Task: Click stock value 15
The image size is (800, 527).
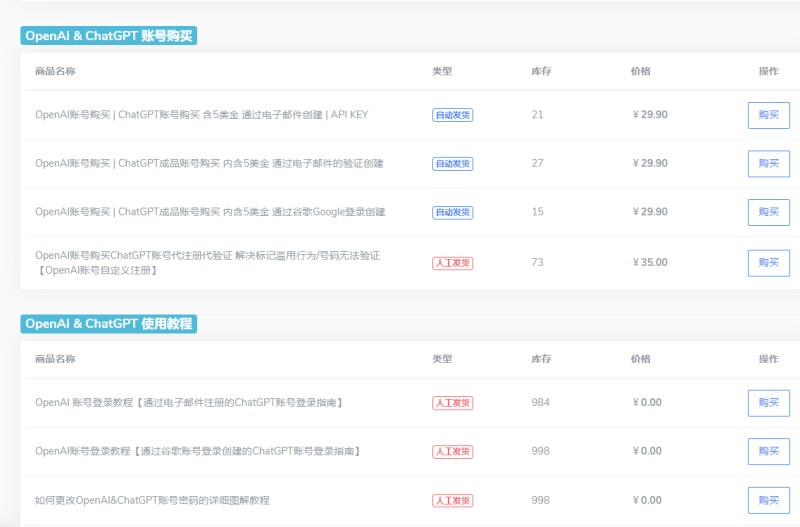Action: point(537,212)
